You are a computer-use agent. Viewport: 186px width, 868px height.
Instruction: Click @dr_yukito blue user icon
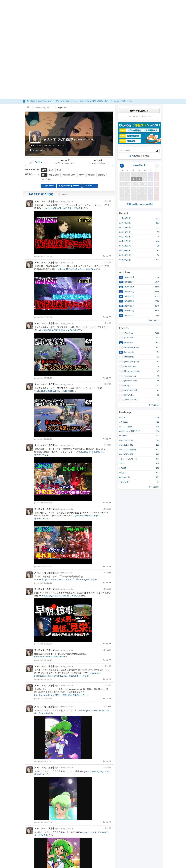tap(121, 352)
